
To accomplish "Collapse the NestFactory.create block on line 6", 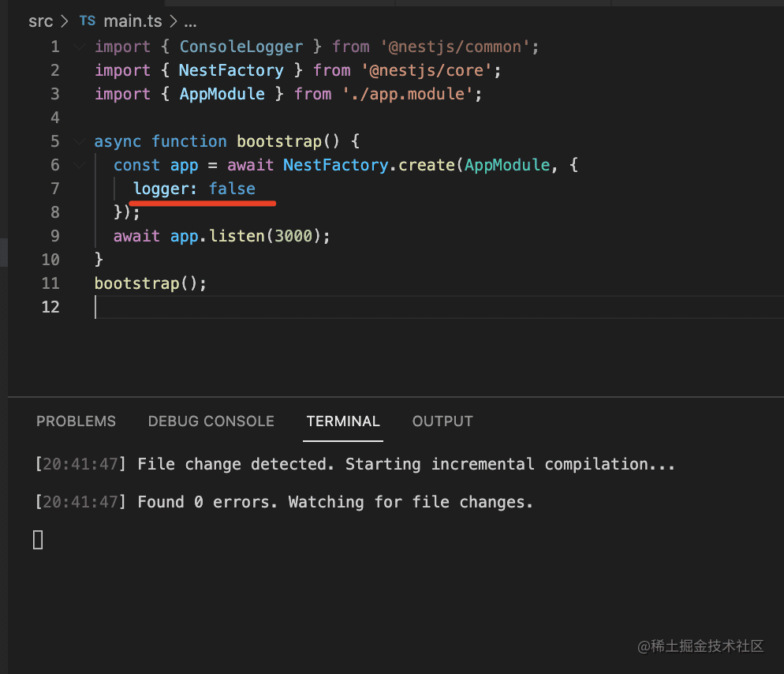I will coord(79,166).
